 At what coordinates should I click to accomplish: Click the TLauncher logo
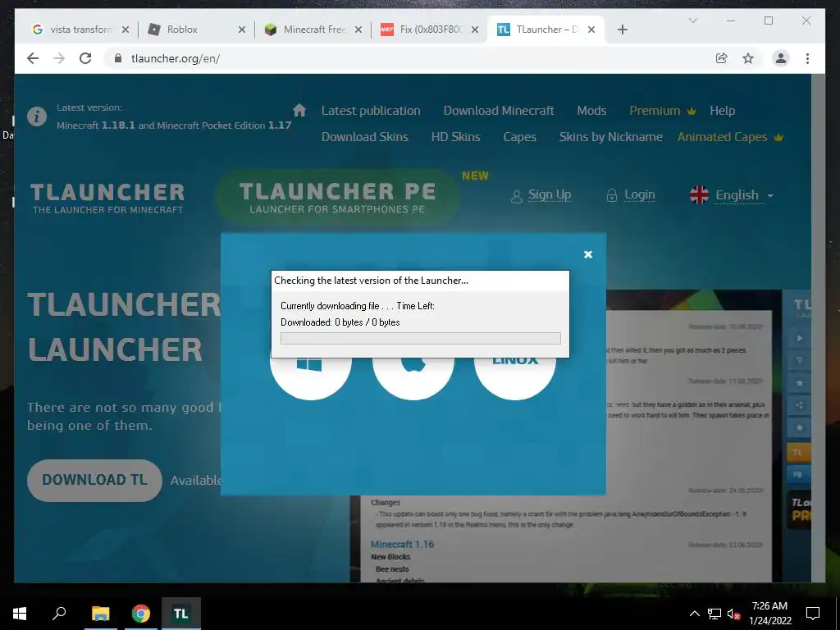pos(107,199)
